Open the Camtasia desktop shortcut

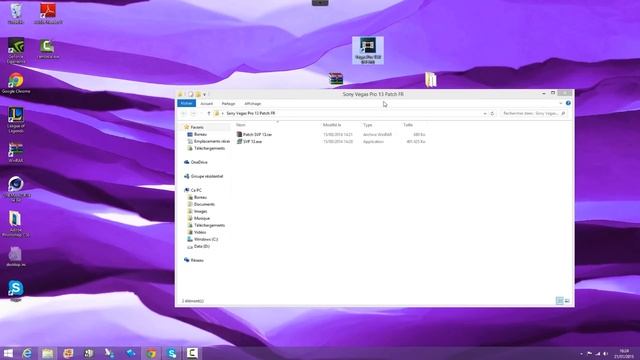pyautogui.click(x=48, y=49)
